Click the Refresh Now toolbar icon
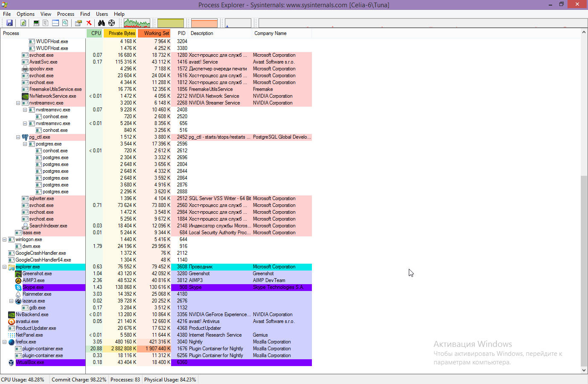This screenshot has height=384, width=588. 23,23
